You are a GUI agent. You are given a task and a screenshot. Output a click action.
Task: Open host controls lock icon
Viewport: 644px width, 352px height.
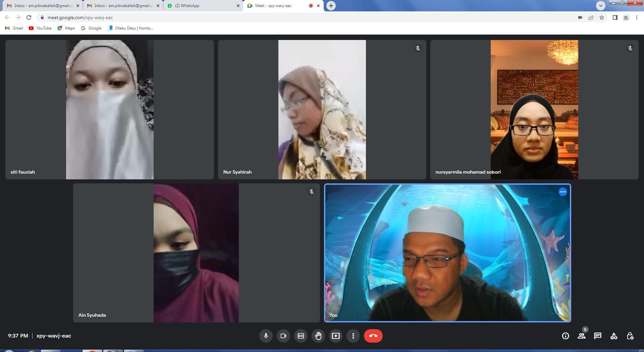click(630, 336)
